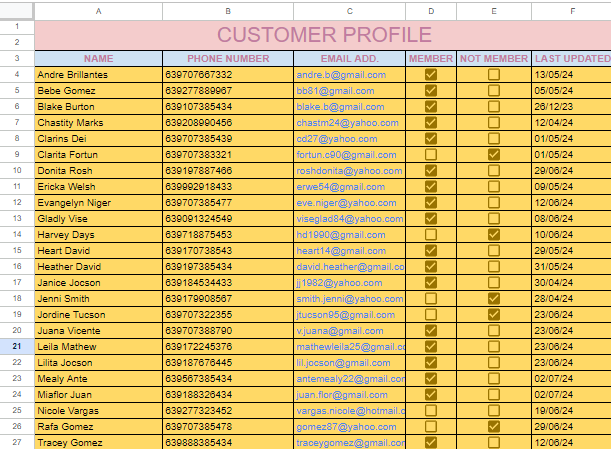Check Member box for Nicole Vargas
The image size is (611, 449).
pyautogui.click(x=431, y=410)
